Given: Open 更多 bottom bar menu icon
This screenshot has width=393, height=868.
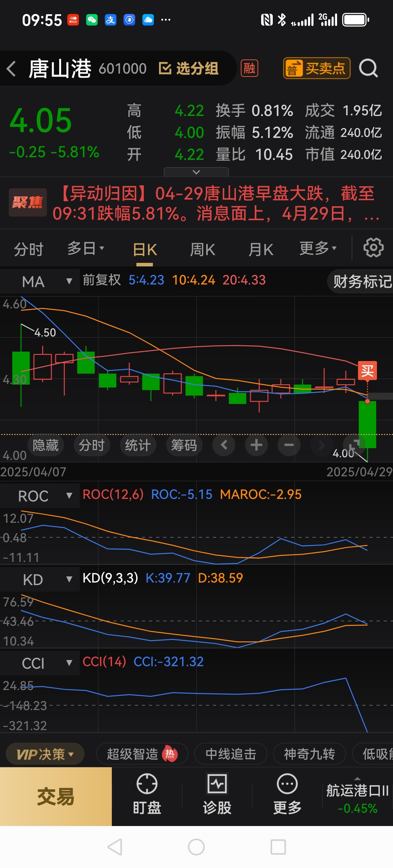Looking at the screenshot, I should pyautogui.click(x=287, y=793).
